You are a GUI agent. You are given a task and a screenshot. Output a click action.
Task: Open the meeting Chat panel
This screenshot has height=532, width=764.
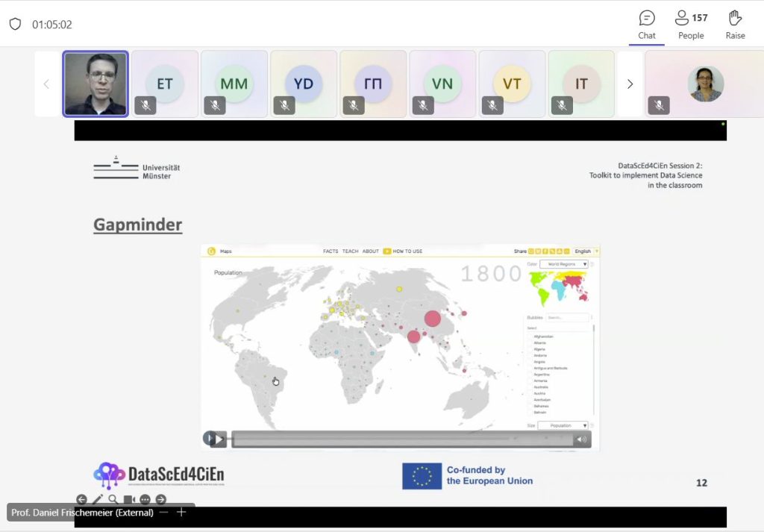(x=647, y=25)
